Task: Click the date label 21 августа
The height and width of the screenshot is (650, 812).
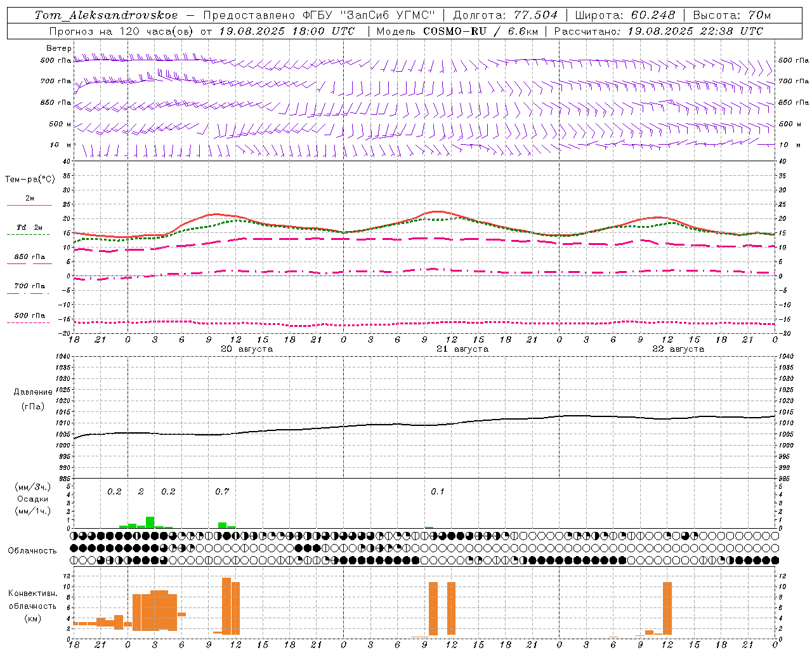Action: [x=462, y=348]
